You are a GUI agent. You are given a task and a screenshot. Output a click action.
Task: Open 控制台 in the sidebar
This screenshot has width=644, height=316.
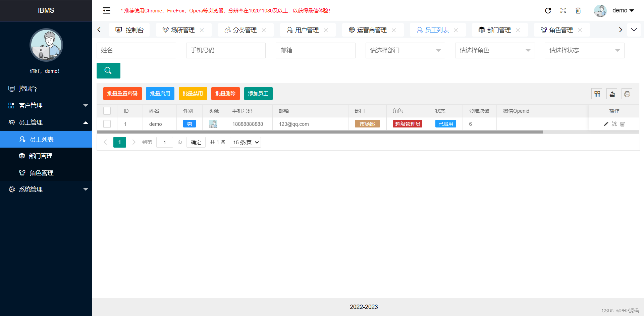[46, 89]
